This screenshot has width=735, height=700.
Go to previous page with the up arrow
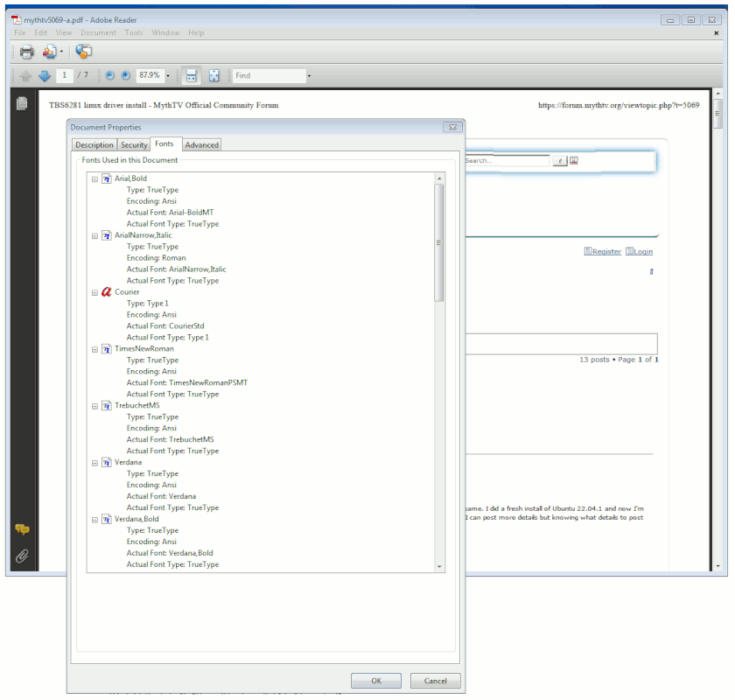point(25,75)
